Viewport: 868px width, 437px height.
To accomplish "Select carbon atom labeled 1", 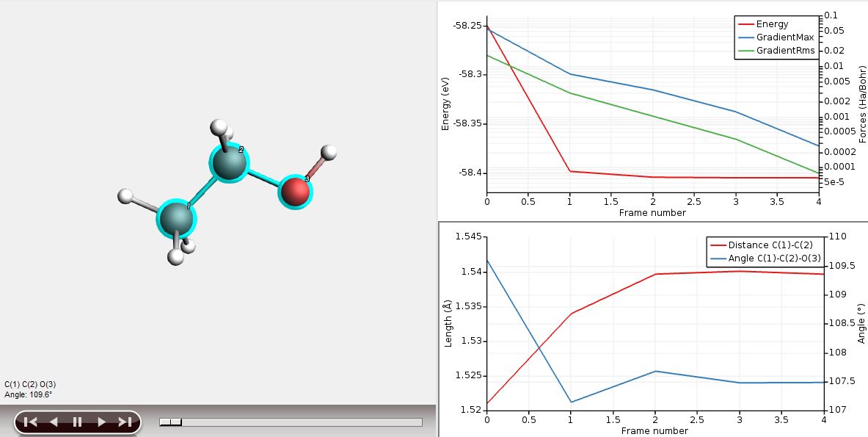I will pyautogui.click(x=175, y=219).
